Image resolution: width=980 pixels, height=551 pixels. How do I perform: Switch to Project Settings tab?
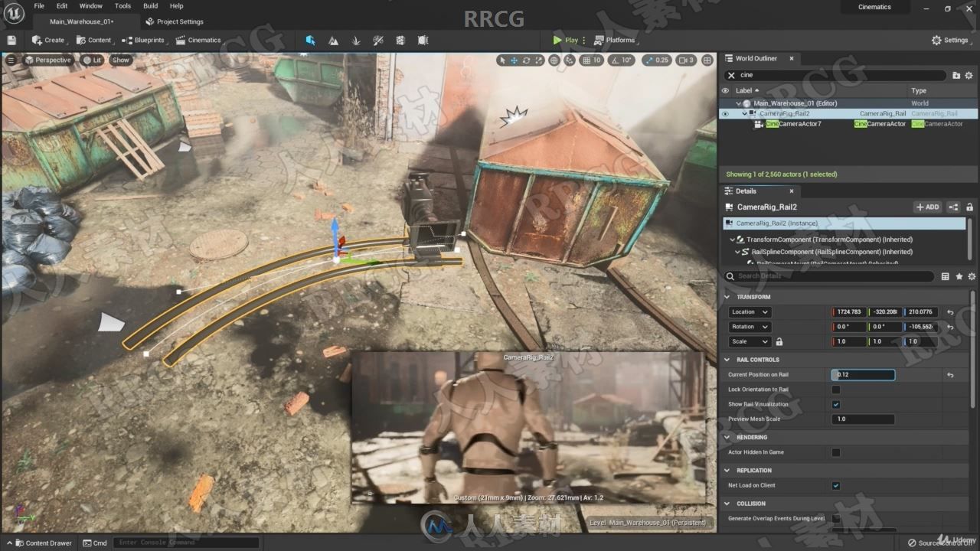175,21
